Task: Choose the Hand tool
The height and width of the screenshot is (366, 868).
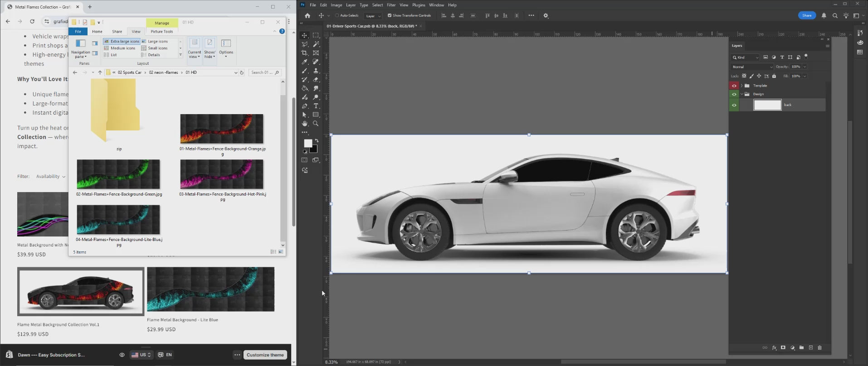Action: tap(305, 124)
